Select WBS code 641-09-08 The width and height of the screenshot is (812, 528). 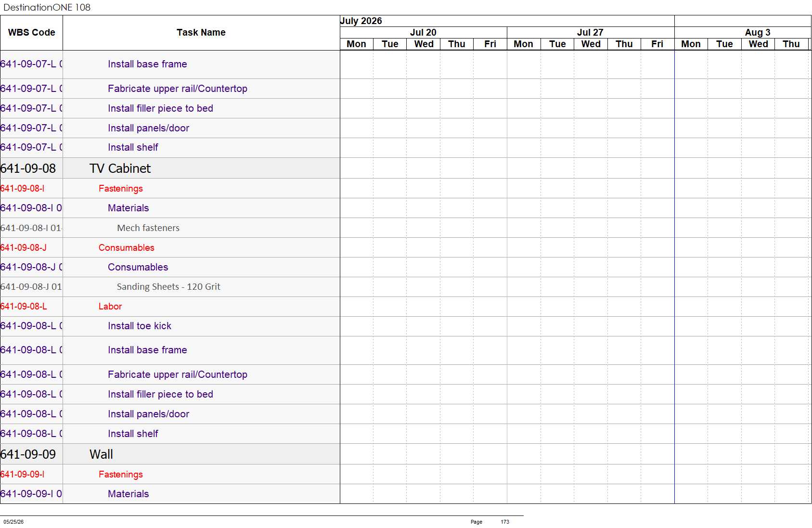point(28,168)
